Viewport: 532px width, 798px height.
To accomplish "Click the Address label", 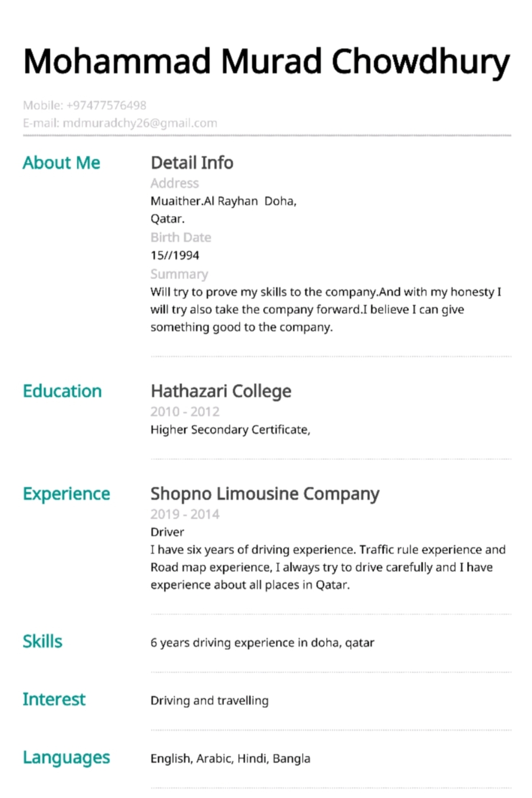I will point(175,183).
